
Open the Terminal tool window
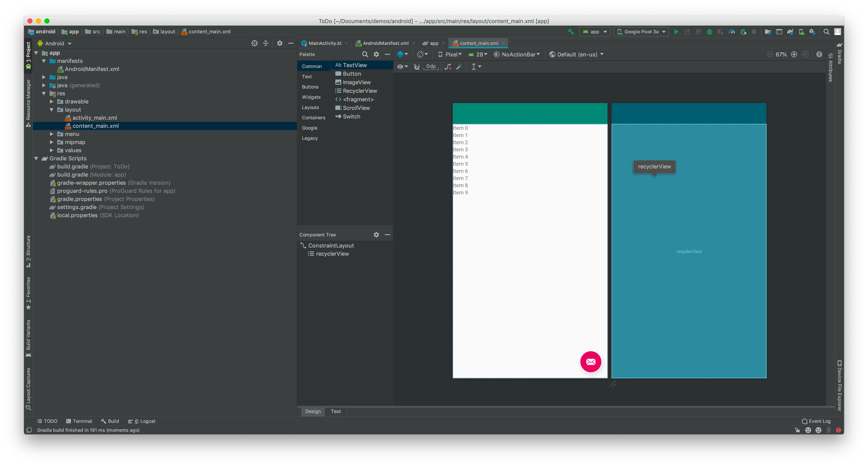pos(79,421)
